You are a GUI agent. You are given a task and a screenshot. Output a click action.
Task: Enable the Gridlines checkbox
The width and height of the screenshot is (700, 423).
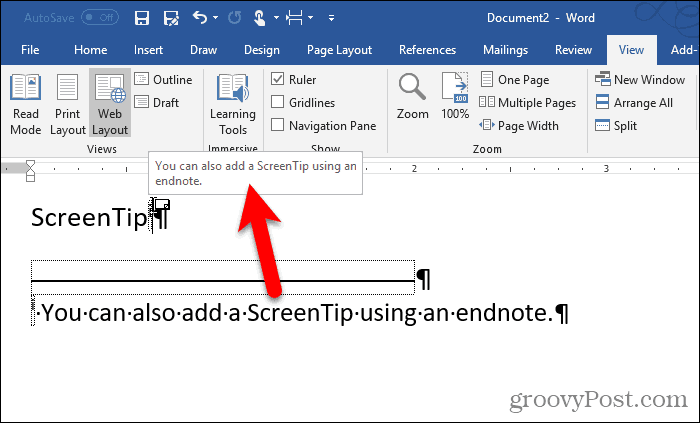[x=278, y=102]
